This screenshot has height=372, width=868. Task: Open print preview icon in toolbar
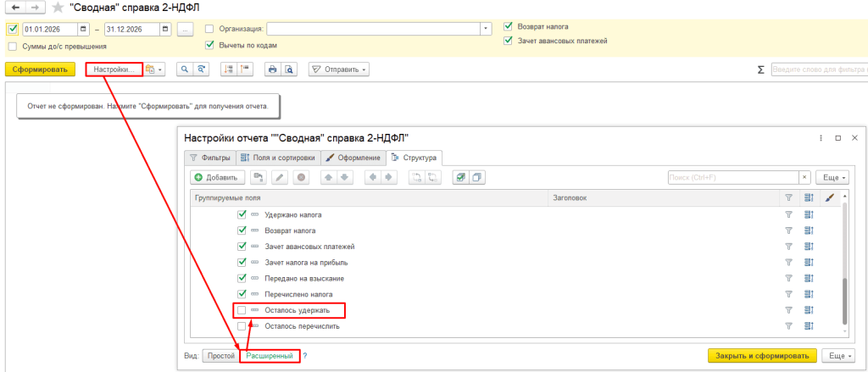288,69
